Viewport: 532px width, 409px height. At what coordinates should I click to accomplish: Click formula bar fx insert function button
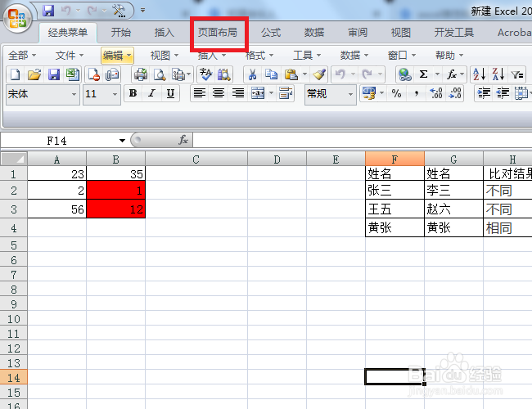pos(183,140)
